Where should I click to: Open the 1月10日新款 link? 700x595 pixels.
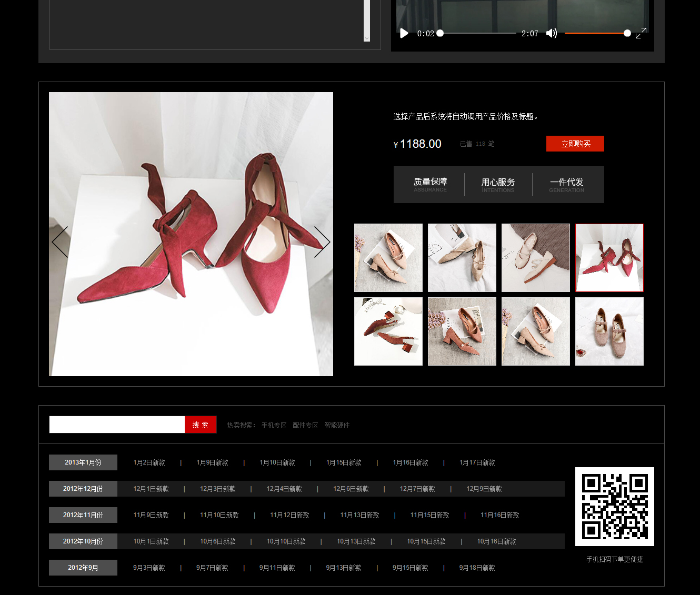click(x=277, y=462)
